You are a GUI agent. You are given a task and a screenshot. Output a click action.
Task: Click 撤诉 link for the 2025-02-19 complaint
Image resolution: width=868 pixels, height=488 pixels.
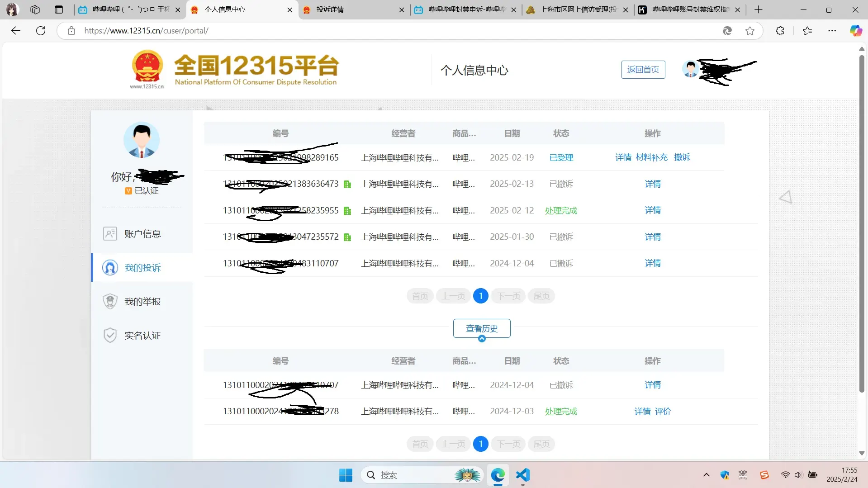click(x=682, y=157)
